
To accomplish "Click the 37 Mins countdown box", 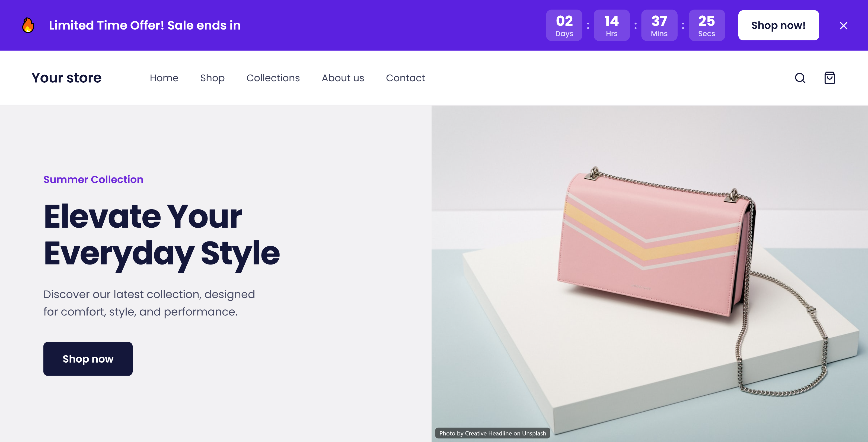I will pyautogui.click(x=659, y=25).
